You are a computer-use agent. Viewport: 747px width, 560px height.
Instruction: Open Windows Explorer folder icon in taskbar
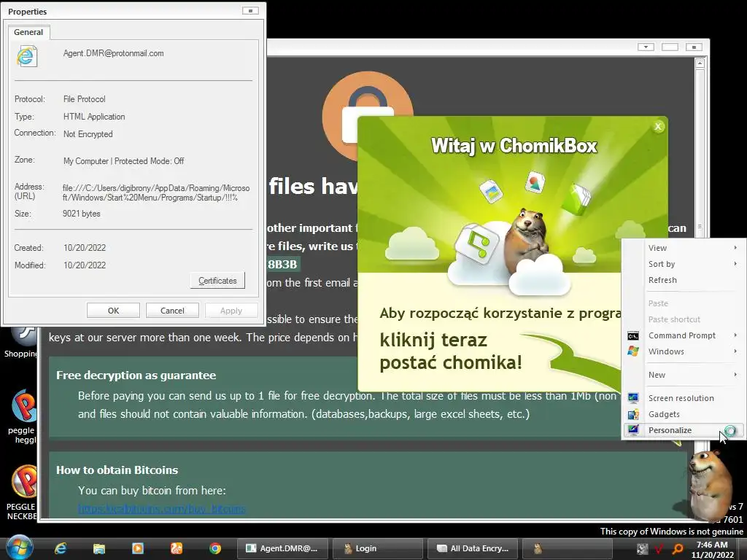coord(99,548)
